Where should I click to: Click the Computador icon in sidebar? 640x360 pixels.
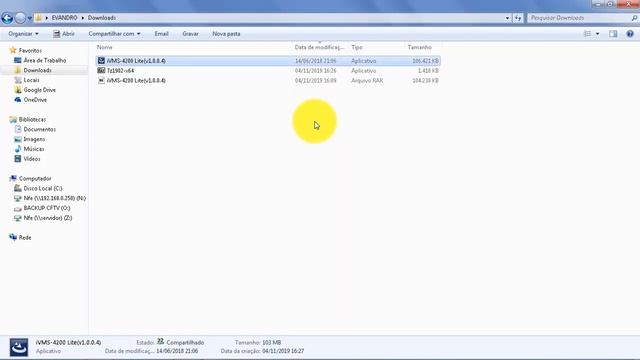tap(13, 178)
